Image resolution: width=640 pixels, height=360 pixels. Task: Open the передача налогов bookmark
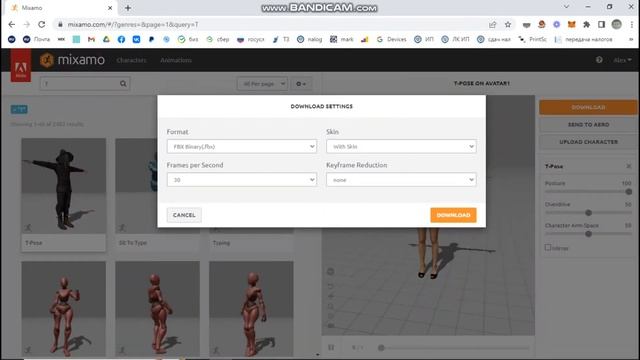(x=584, y=39)
